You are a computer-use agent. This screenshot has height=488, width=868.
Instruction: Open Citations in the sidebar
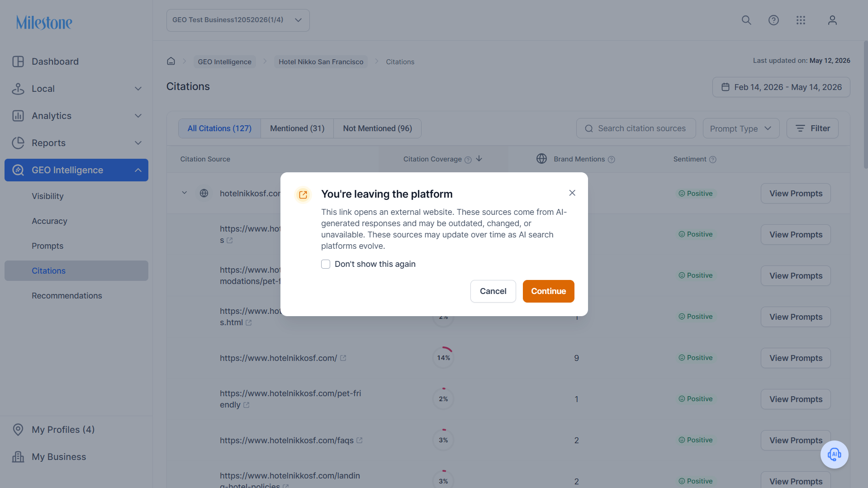click(x=76, y=270)
